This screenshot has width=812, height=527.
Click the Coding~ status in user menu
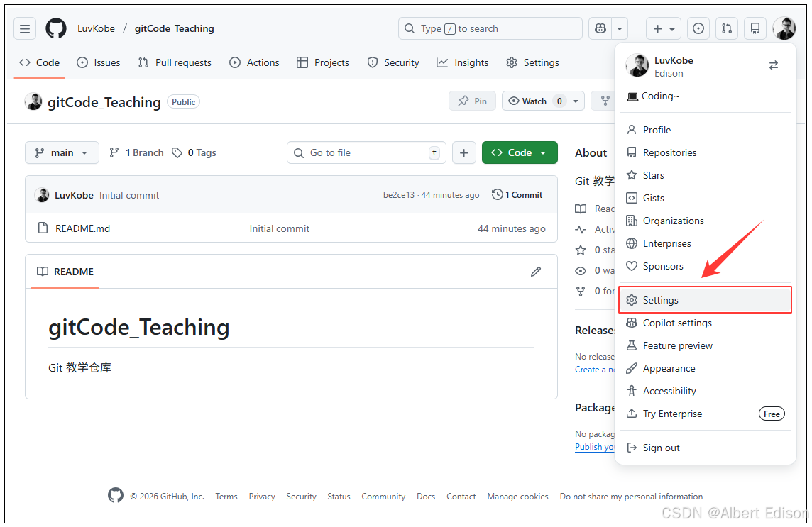pyautogui.click(x=653, y=96)
